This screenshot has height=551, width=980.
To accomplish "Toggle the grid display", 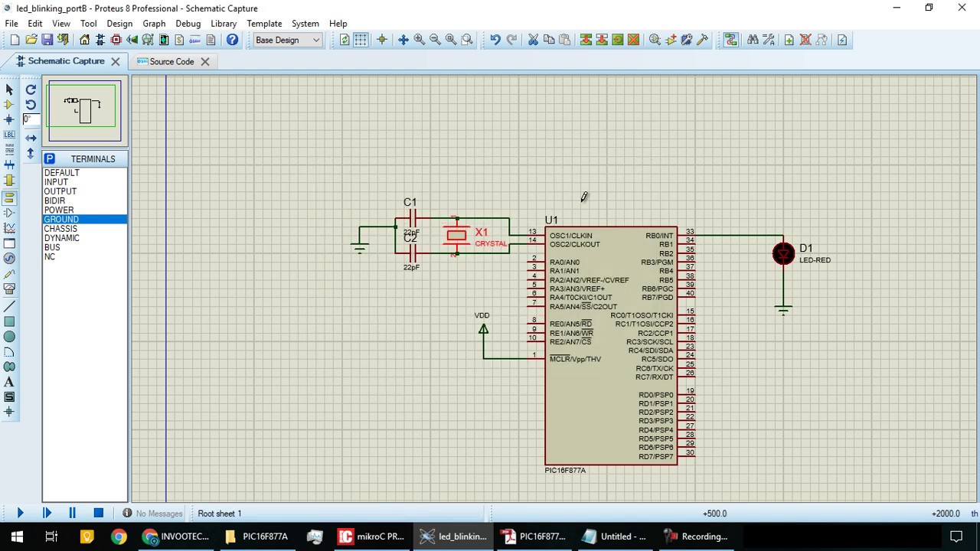I will (x=361, y=40).
